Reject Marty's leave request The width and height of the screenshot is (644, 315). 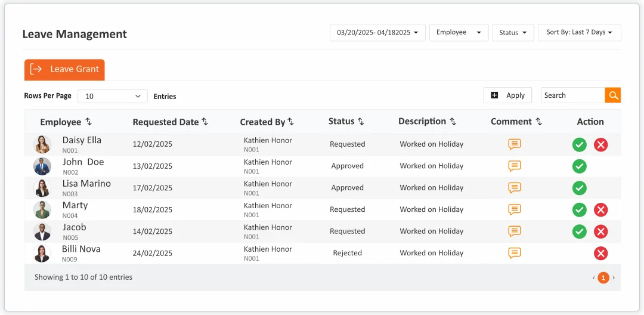(600, 209)
